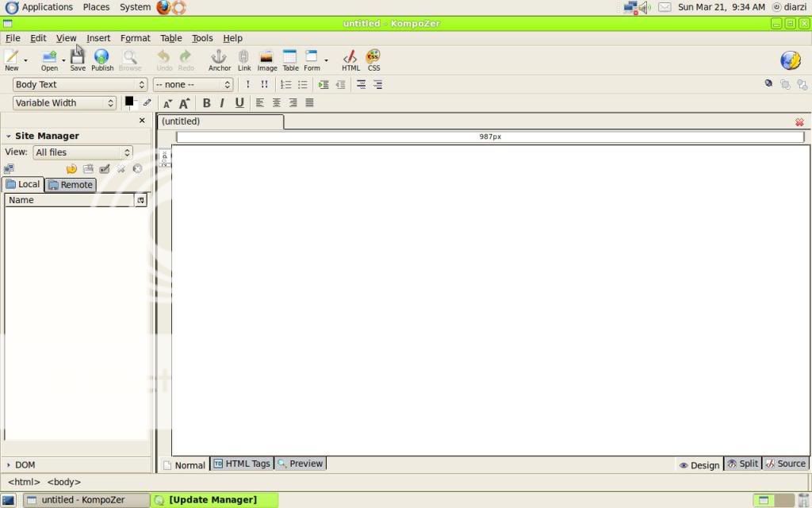Open a file with the Open icon
Image resolution: width=812 pixels, height=508 pixels.
pos(49,60)
